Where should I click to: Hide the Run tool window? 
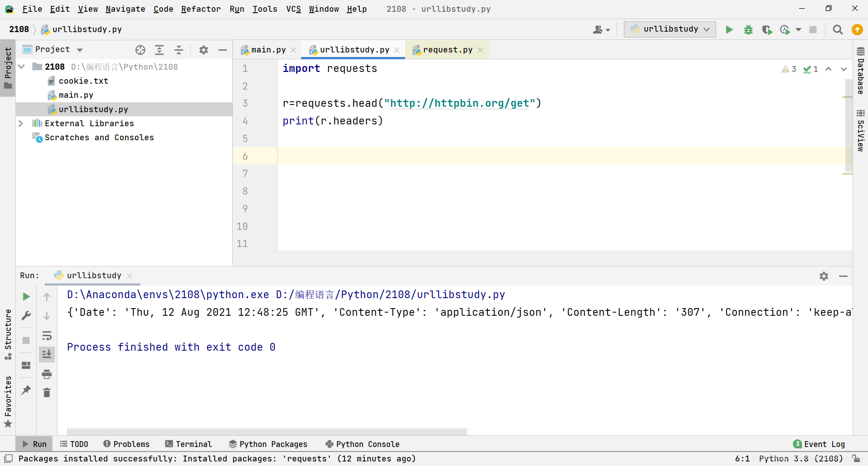(x=843, y=276)
